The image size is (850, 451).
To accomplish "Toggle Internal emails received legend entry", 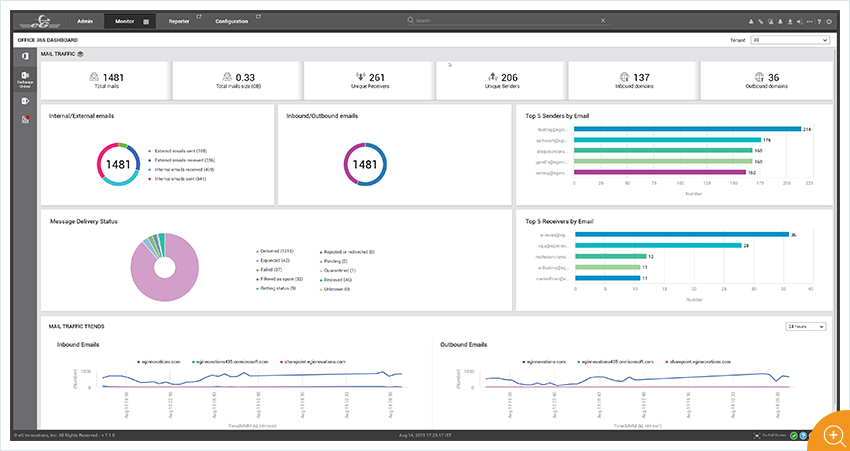I will coord(182,169).
